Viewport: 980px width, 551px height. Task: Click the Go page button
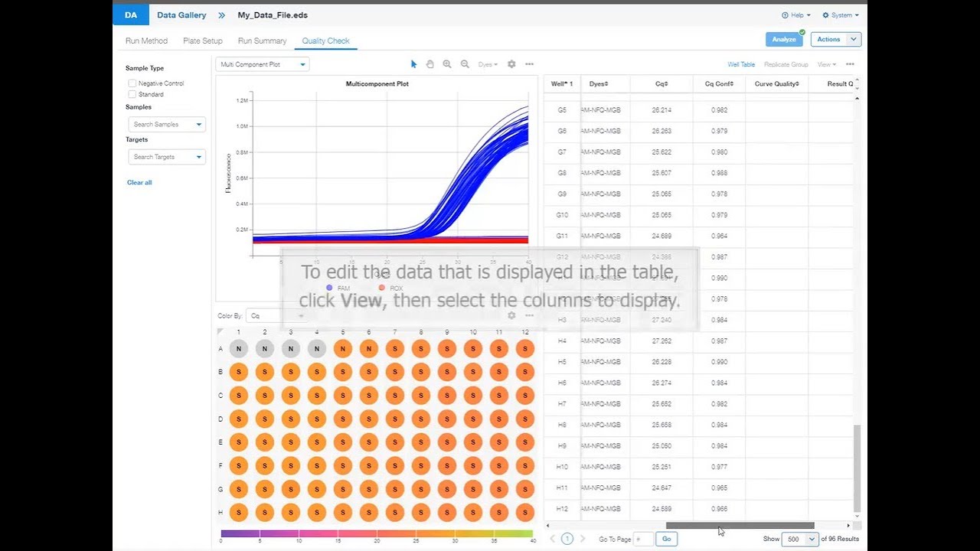666,539
